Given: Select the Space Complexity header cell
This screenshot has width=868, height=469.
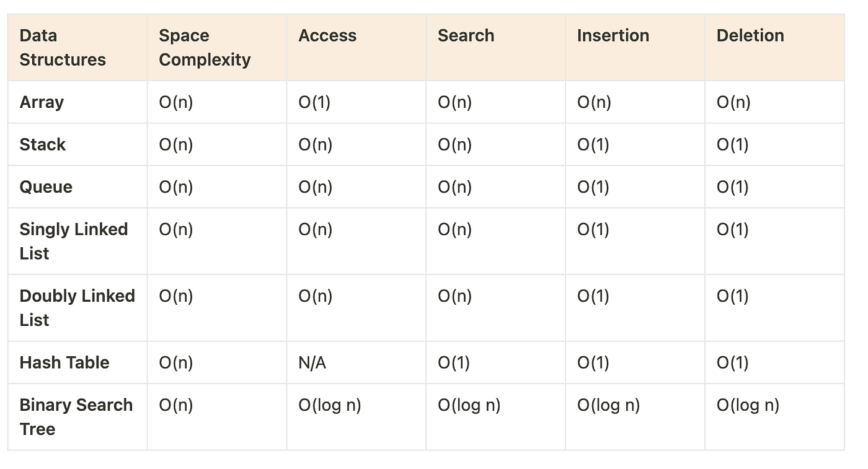Looking at the screenshot, I should 205,48.
